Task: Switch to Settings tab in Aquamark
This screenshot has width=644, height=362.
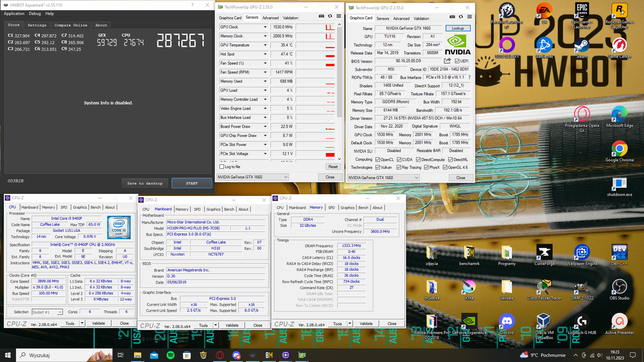Action: (x=37, y=25)
